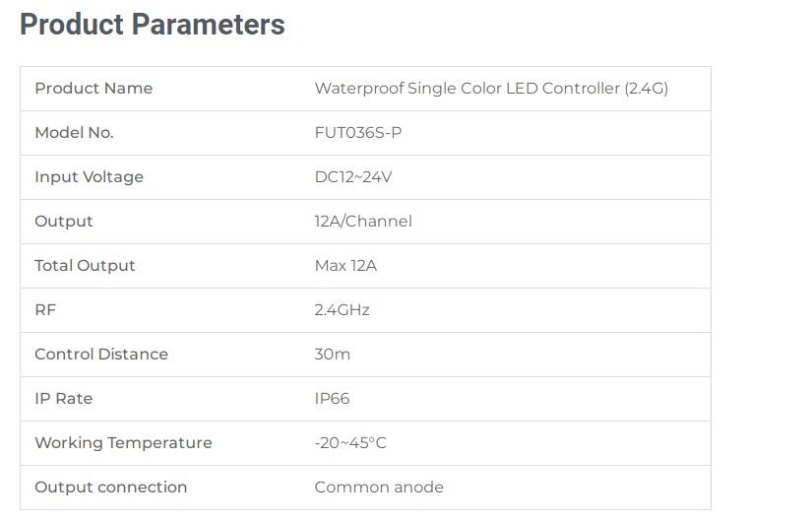
Task: Click the Product Parameters heading
Action: coord(153,25)
